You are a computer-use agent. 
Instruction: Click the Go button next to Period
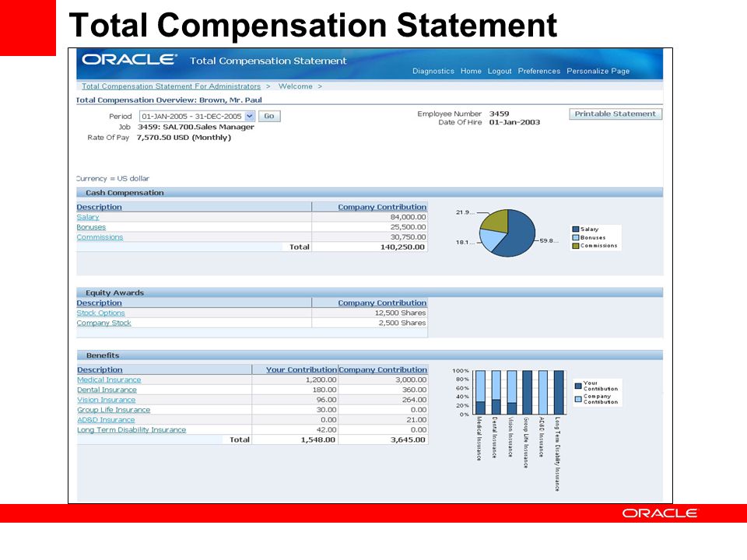point(269,116)
